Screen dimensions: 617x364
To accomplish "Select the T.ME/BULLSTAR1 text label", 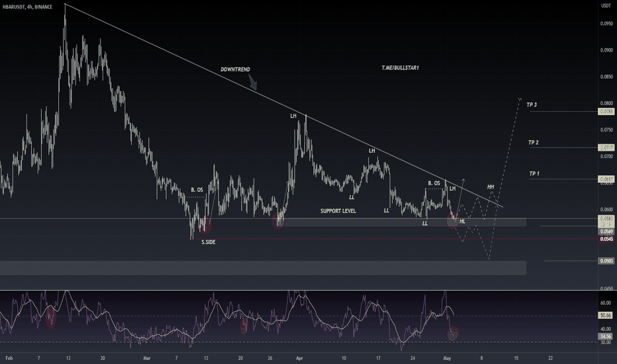I will (400, 68).
